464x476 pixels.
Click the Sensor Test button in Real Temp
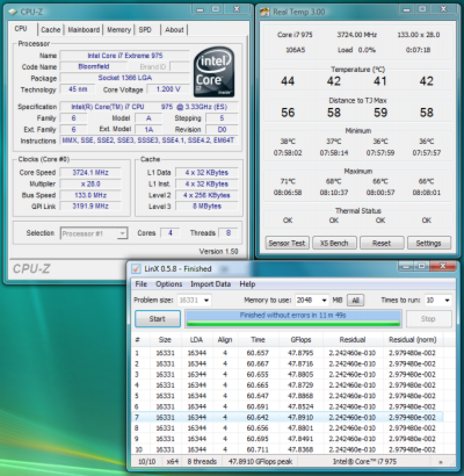pyautogui.click(x=287, y=243)
